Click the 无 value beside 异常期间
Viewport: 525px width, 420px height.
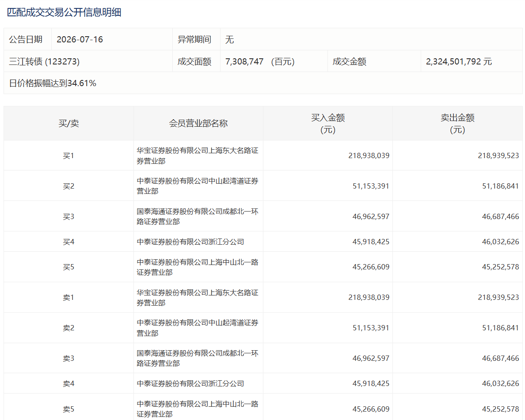[x=229, y=39]
